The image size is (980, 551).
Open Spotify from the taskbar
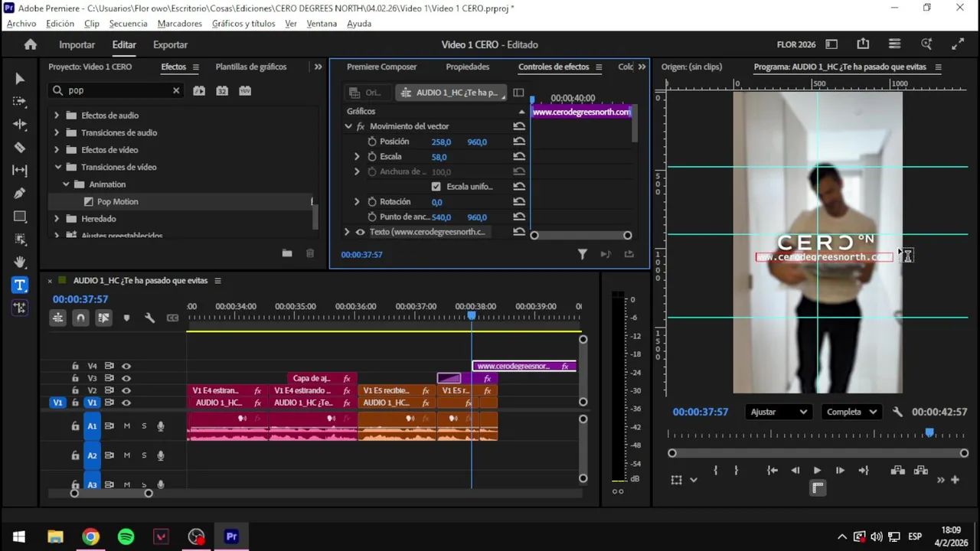click(126, 536)
